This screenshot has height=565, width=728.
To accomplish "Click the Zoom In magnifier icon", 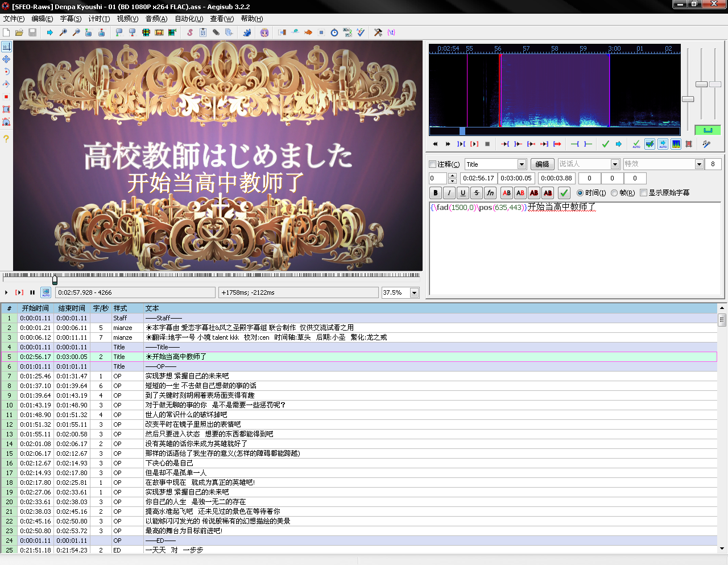I will tap(63, 32).
